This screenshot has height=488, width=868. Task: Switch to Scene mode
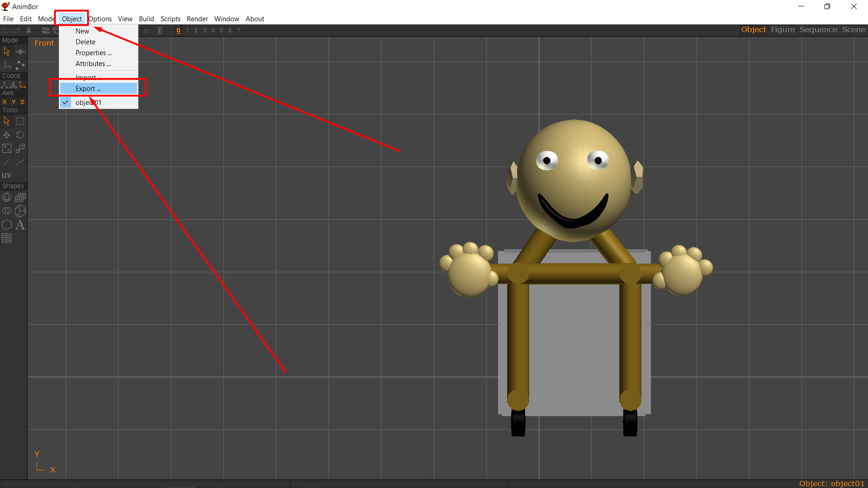pyautogui.click(x=853, y=29)
